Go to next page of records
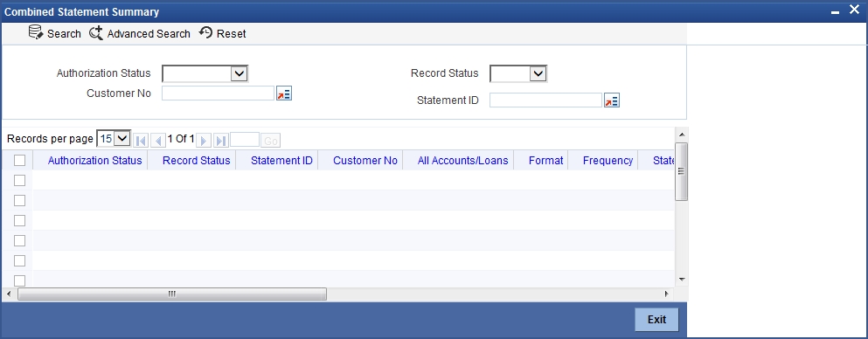 (x=204, y=141)
